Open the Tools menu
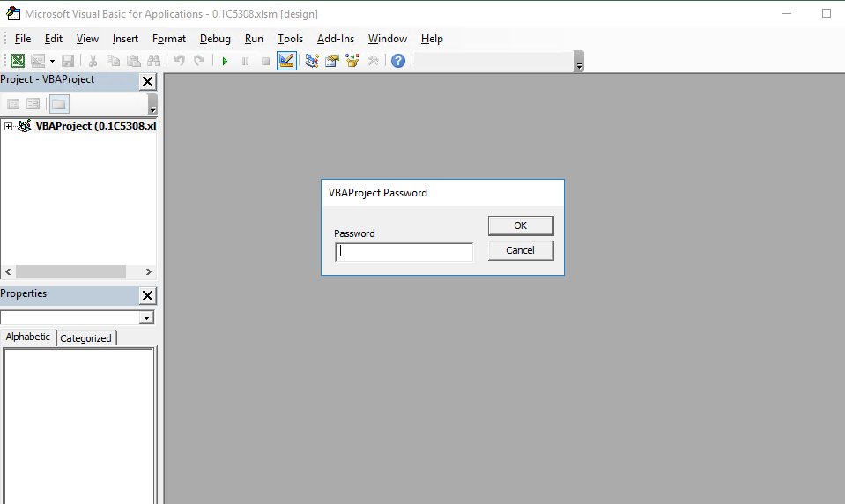The image size is (845, 504). [x=290, y=39]
